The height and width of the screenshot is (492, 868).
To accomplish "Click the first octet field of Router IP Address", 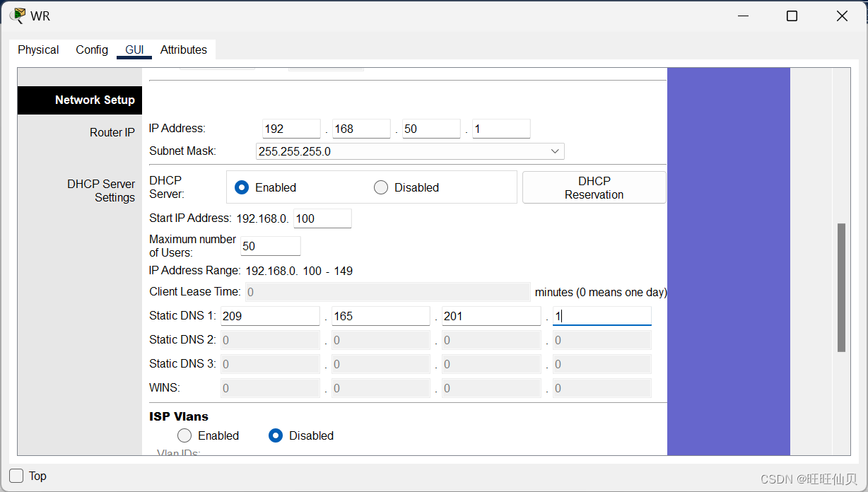I will tap(291, 129).
